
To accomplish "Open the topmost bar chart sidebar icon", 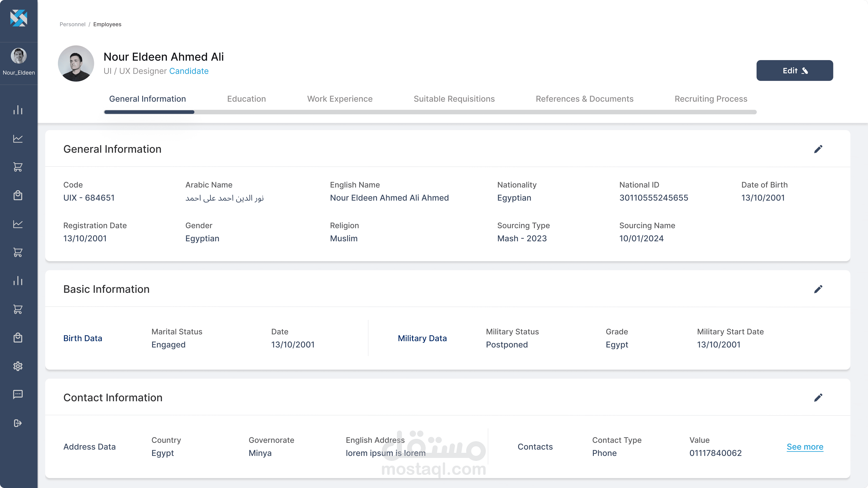I will pos(18,110).
